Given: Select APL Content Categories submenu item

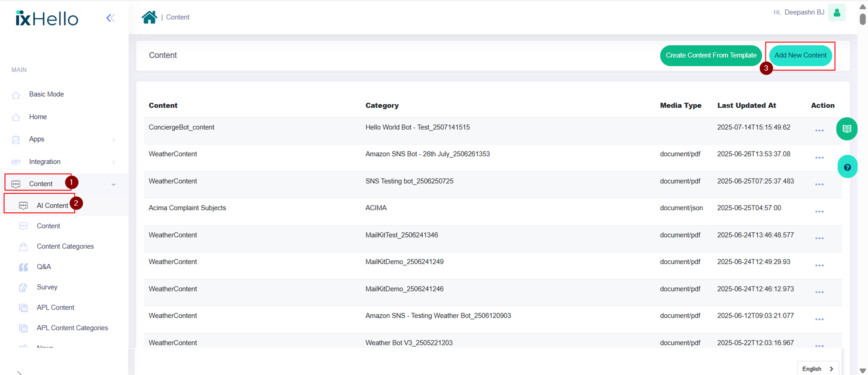Looking at the screenshot, I should [x=72, y=328].
